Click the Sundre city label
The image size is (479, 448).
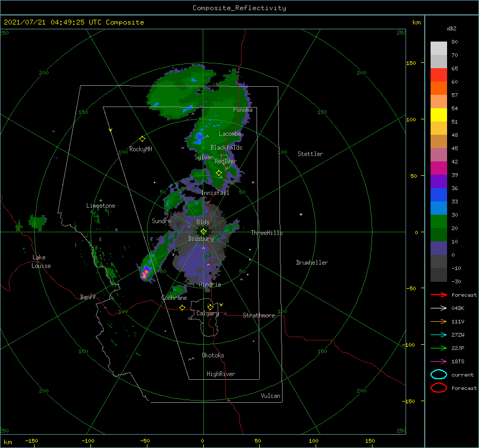[x=161, y=221]
